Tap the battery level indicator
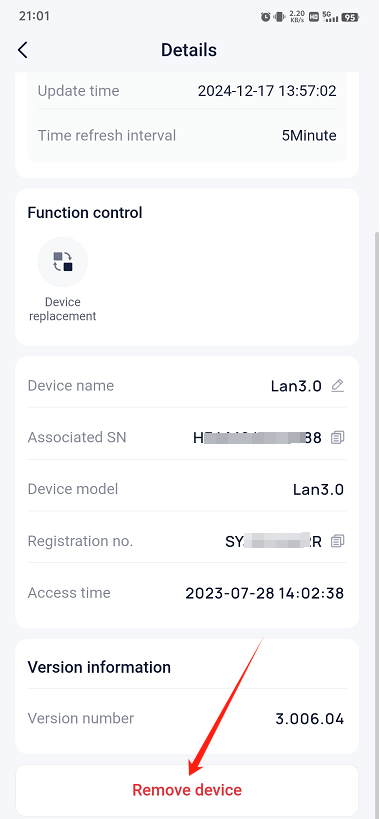The image size is (380, 819). pyautogui.click(x=350, y=17)
